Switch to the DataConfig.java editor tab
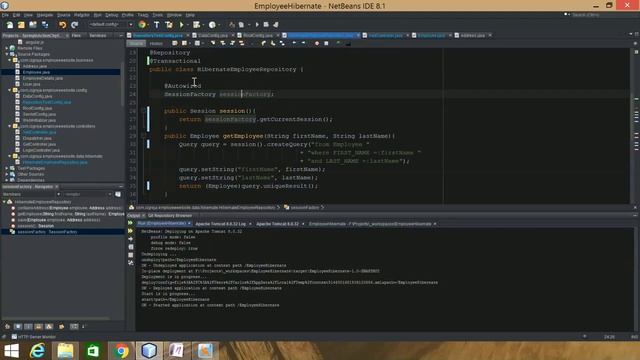The image size is (640, 360). [212, 36]
